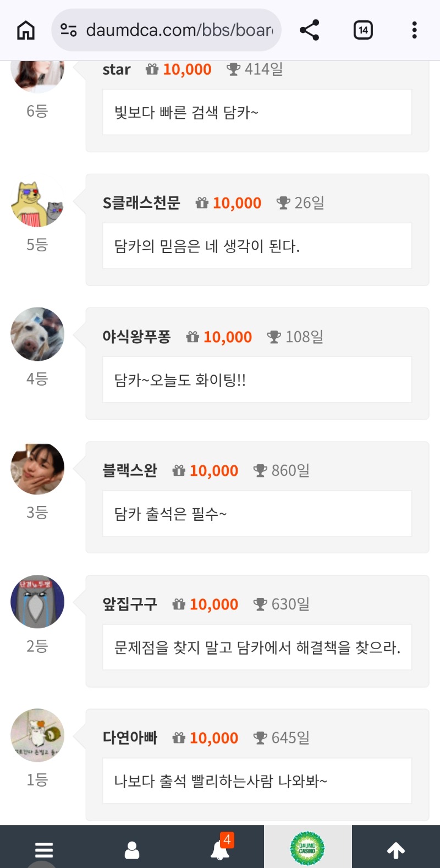440x868 pixels.
Task: Tap the scroll-to-top arrow icon
Action: point(396,850)
